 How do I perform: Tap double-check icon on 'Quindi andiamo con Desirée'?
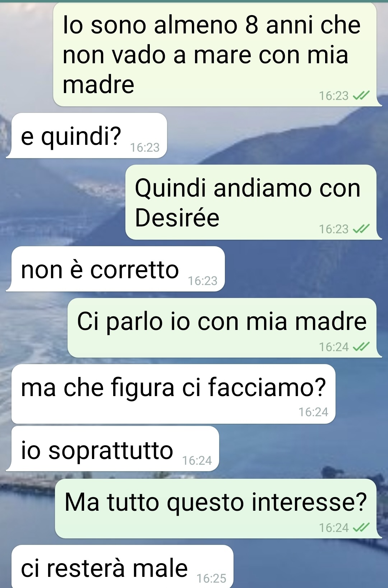(x=361, y=229)
